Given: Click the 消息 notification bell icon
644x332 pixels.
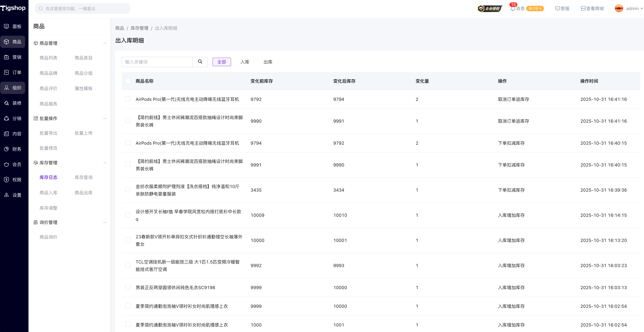Looking at the screenshot, I should pos(513,9).
